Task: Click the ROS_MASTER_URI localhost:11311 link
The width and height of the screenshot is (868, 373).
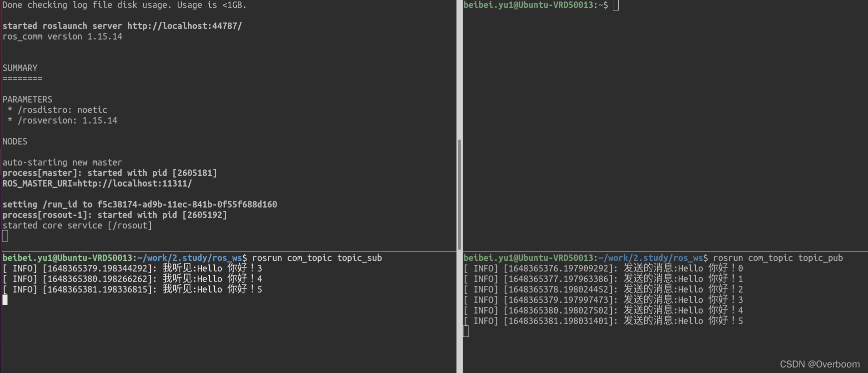Action: click(x=134, y=183)
